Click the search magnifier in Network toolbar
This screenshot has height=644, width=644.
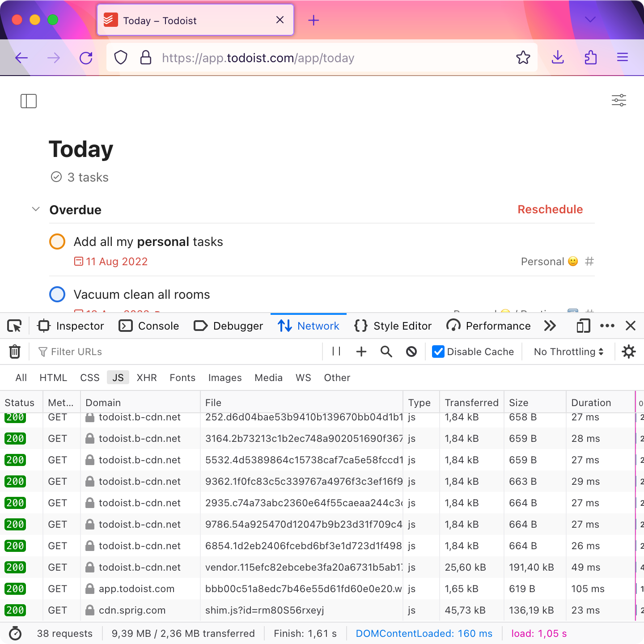click(386, 352)
